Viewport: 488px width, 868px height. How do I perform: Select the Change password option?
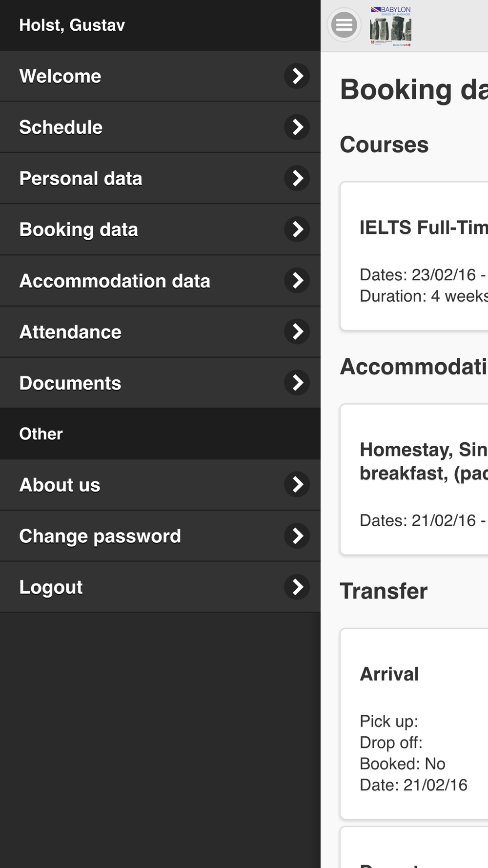tap(160, 536)
